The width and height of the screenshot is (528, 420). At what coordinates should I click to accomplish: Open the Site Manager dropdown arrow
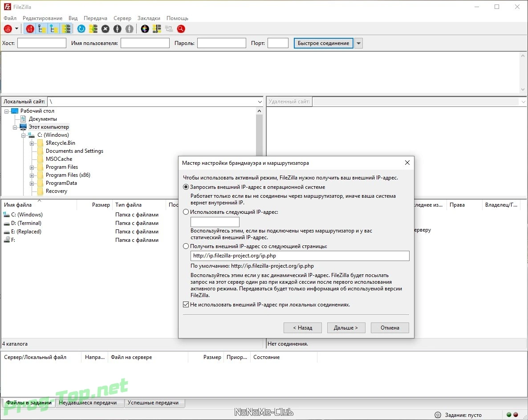pyautogui.click(x=16, y=29)
